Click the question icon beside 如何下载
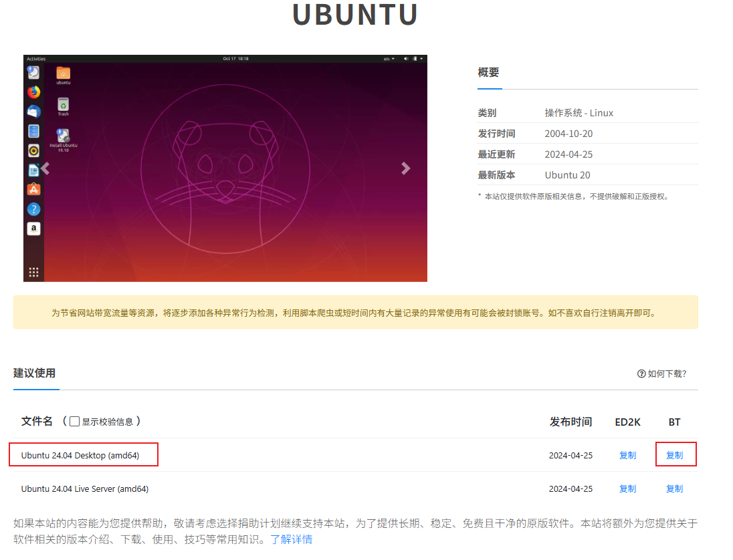Viewport: 733px width, 560px height. tap(641, 374)
